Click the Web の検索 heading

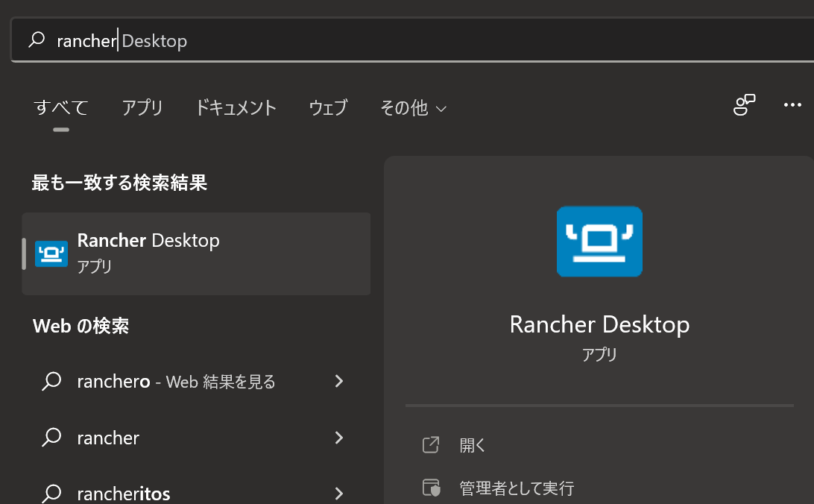click(81, 326)
